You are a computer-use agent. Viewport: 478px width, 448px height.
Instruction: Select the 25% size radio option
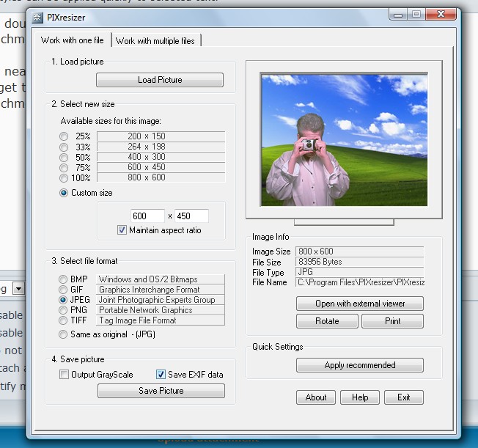click(64, 136)
